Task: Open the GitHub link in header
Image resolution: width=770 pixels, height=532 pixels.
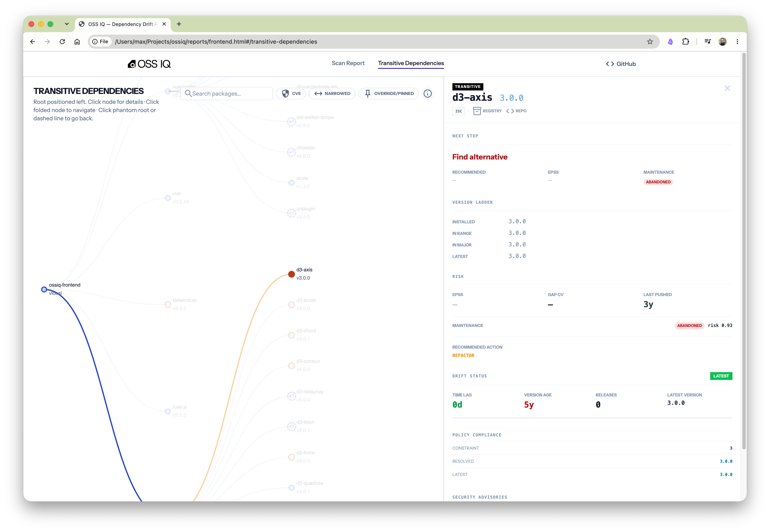Action: click(621, 64)
